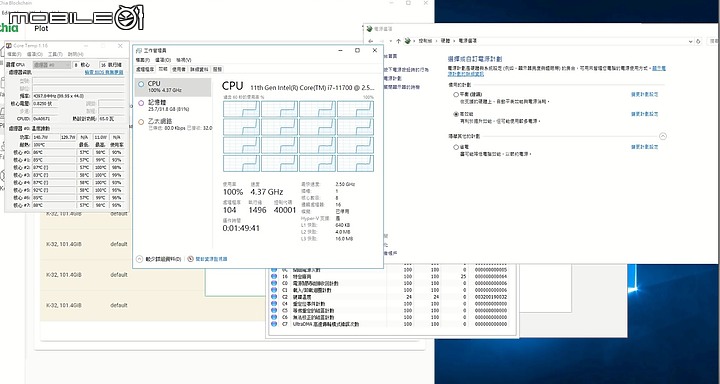Click the 乙太網路 circle icon in sidebar
Viewport: 720px width, 384px height.
(141, 122)
